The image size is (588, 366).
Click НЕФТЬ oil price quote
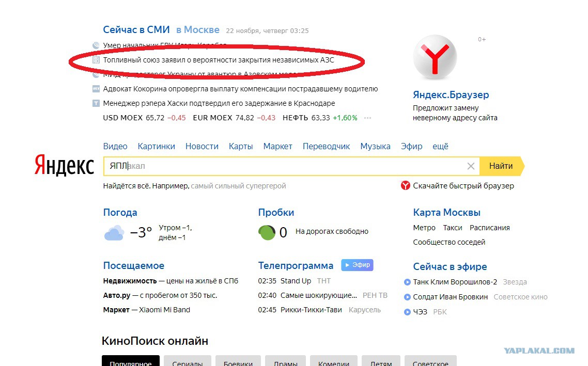[x=320, y=118]
